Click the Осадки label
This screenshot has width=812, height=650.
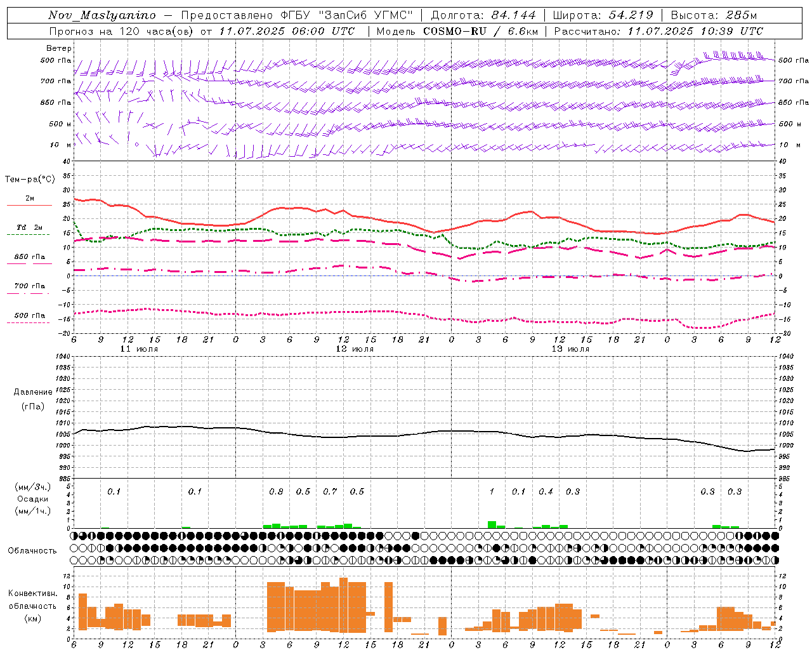[x=33, y=499]
